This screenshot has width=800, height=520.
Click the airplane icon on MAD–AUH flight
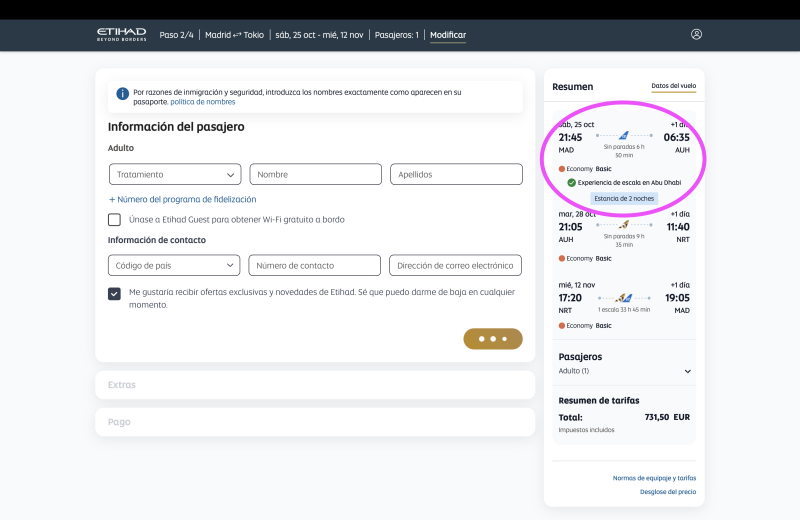[x=623, y=135]
